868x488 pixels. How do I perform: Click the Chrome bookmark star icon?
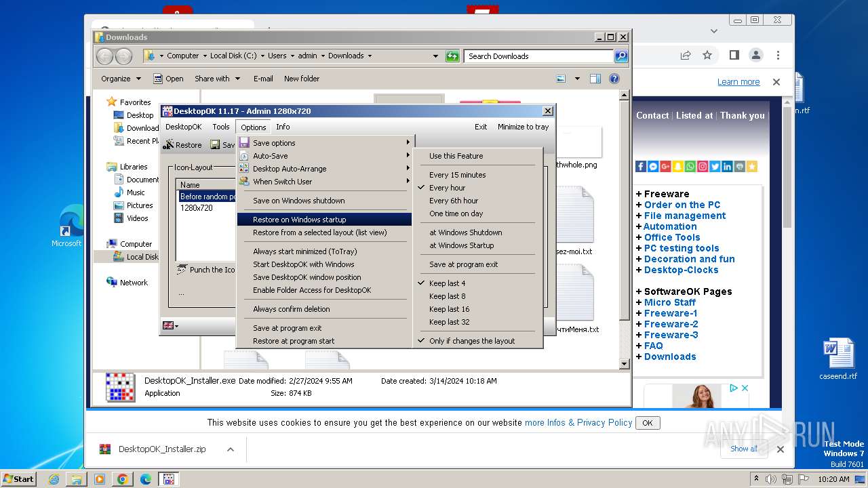coord(707,55)
